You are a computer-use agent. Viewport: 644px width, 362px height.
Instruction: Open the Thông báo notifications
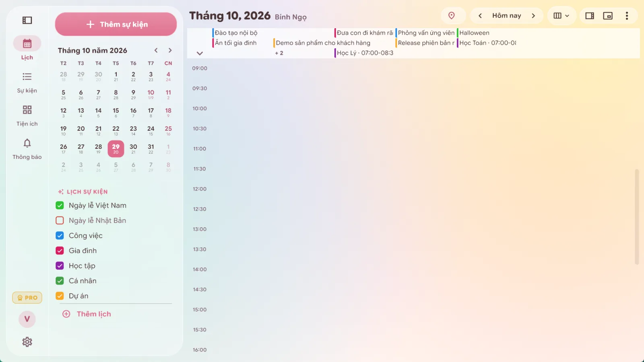pyautogui.click(x=27, y=149)
